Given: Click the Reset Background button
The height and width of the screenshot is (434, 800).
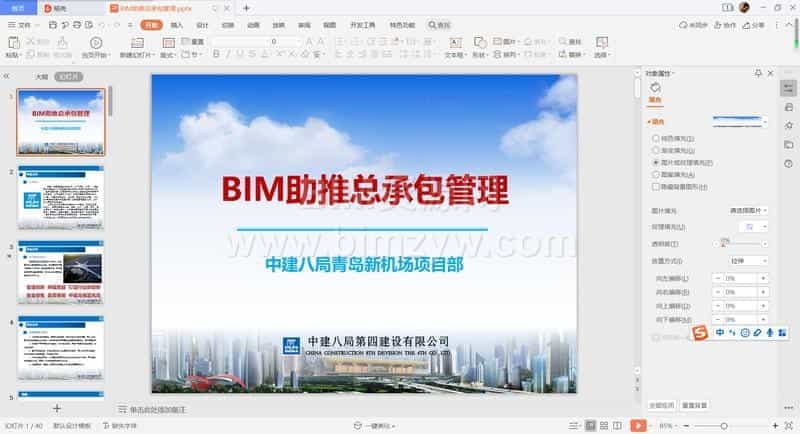Looking at the screenshot, I should pyautogui.click(x=694, y=405).
